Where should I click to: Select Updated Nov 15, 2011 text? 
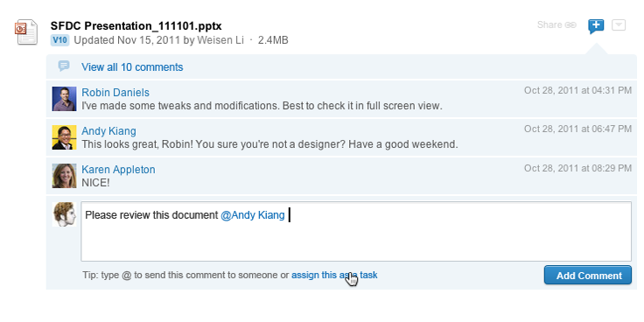[127, 40]
